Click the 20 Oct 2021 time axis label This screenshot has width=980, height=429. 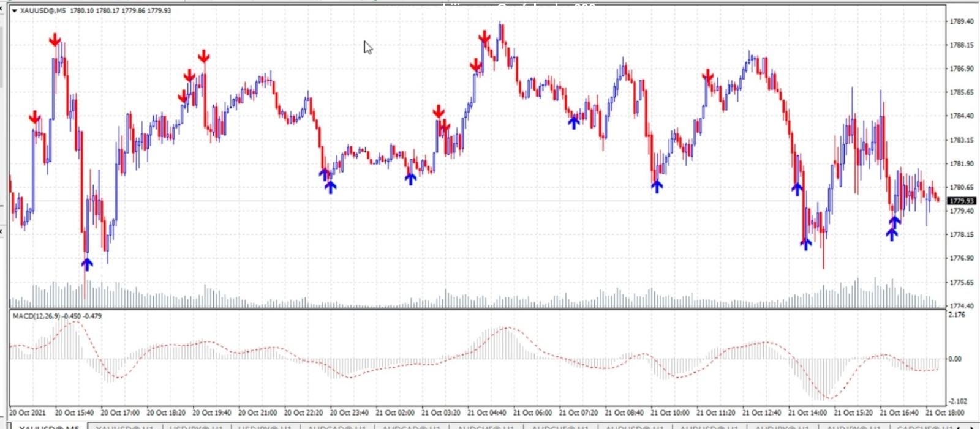click(x=28, y=412)
